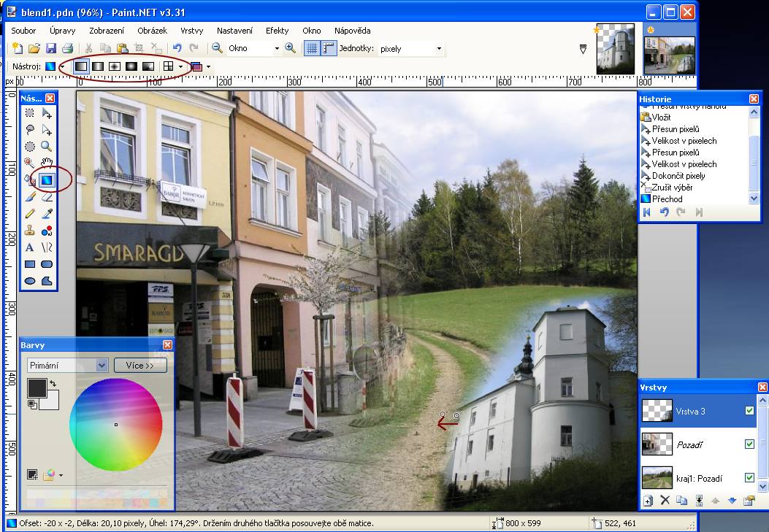Delete layer using the X icon
Screen dimensions: 769x532
pos(665,501)
